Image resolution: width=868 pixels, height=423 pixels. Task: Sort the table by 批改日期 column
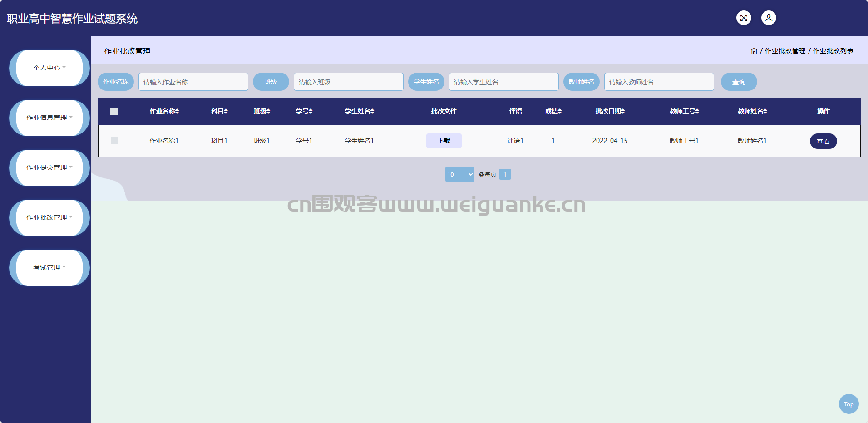point(610,111)
